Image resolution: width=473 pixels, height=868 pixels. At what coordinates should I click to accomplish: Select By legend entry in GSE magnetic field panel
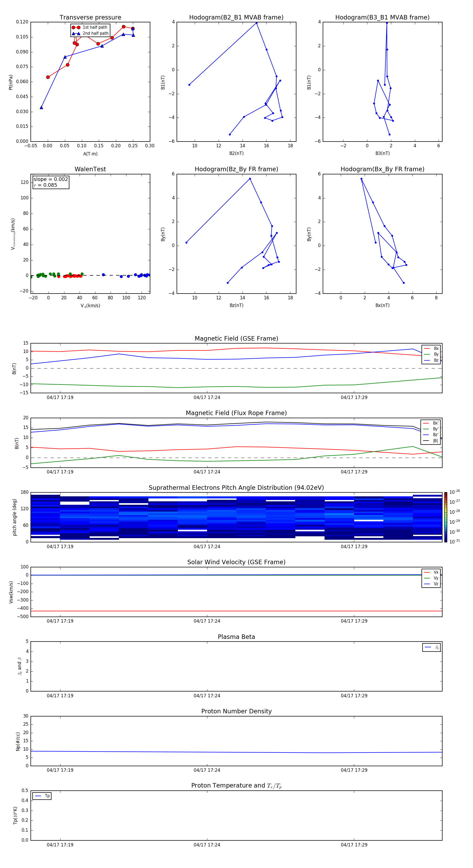click(x=431, y=355)
